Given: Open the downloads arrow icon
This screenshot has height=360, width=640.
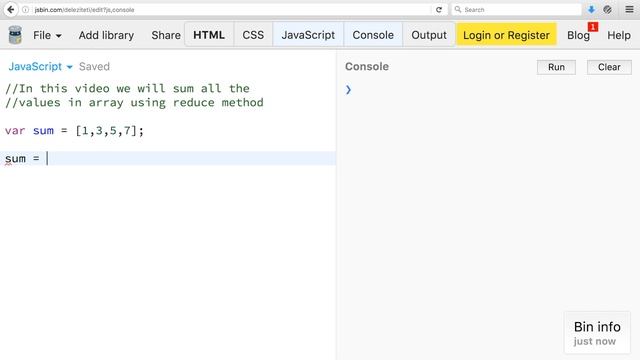Looking at the screenshot, I should pyautogui.click(x=591, y=9).
